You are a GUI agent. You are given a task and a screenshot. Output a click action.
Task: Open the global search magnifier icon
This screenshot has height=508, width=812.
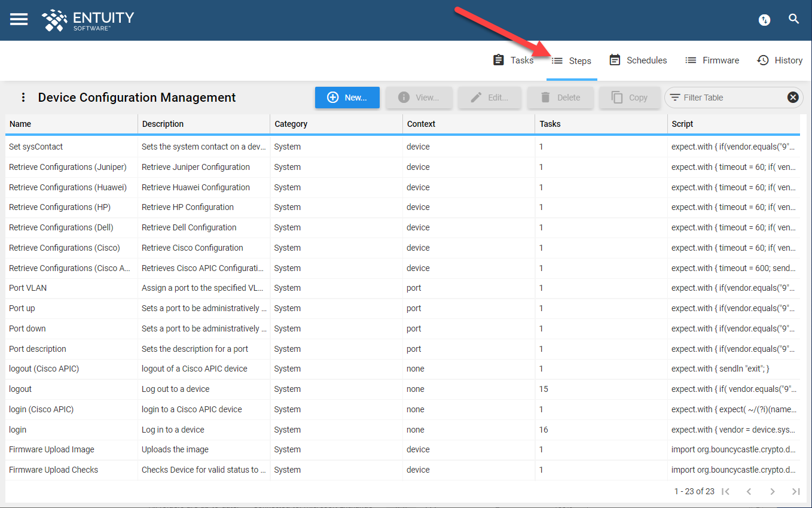[x=794, y=19]
